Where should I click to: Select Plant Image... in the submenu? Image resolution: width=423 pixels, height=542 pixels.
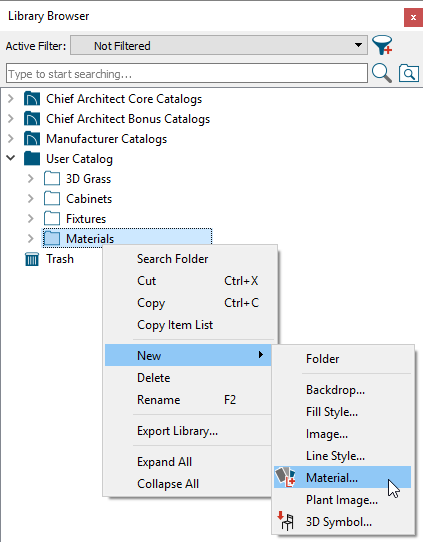[342, 499]
